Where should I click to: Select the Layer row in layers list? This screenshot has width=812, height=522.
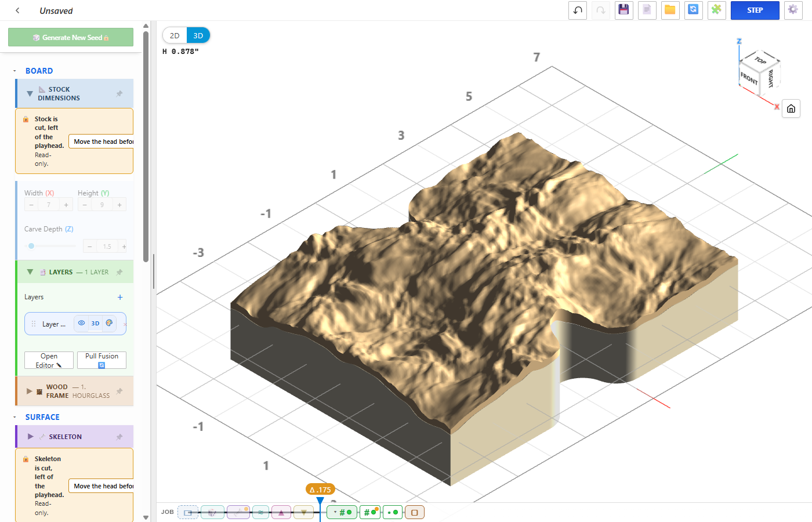[75, 324]
